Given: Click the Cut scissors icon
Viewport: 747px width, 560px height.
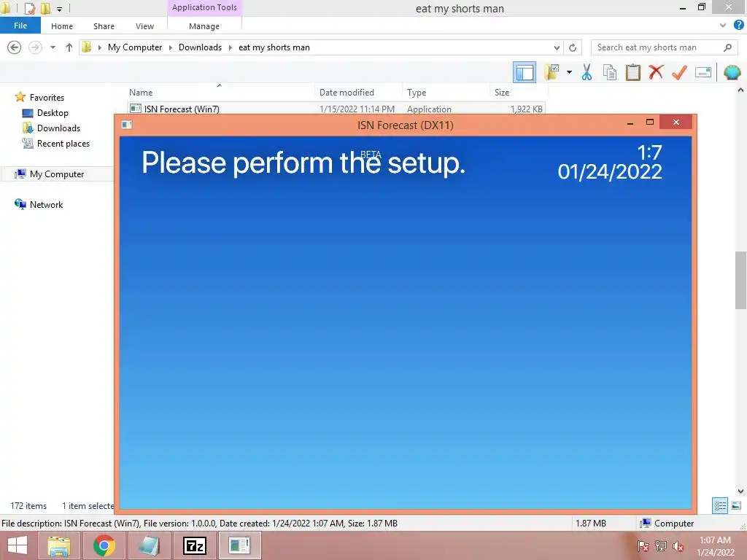Looking at the screenshot, I should [x=587, y=72].
